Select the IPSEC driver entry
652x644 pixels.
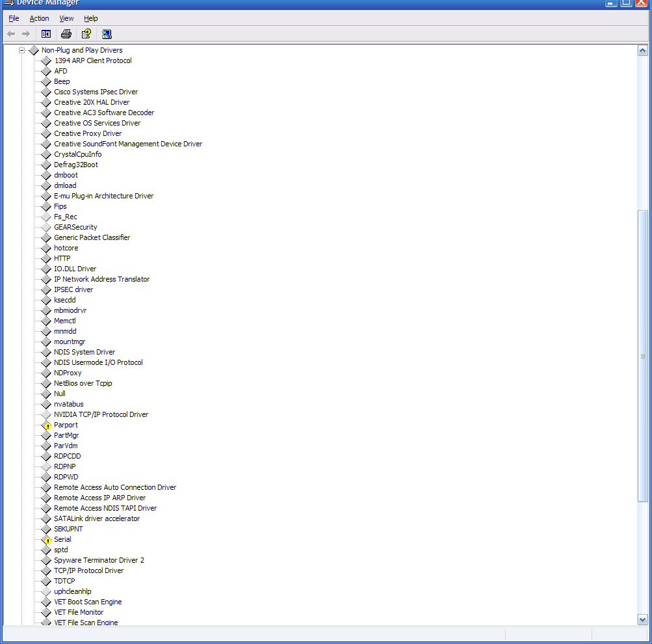point(73,289)
